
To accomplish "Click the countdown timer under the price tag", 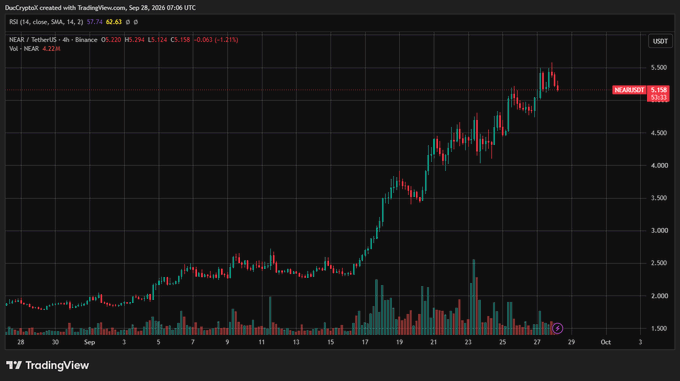I will 658,98.
